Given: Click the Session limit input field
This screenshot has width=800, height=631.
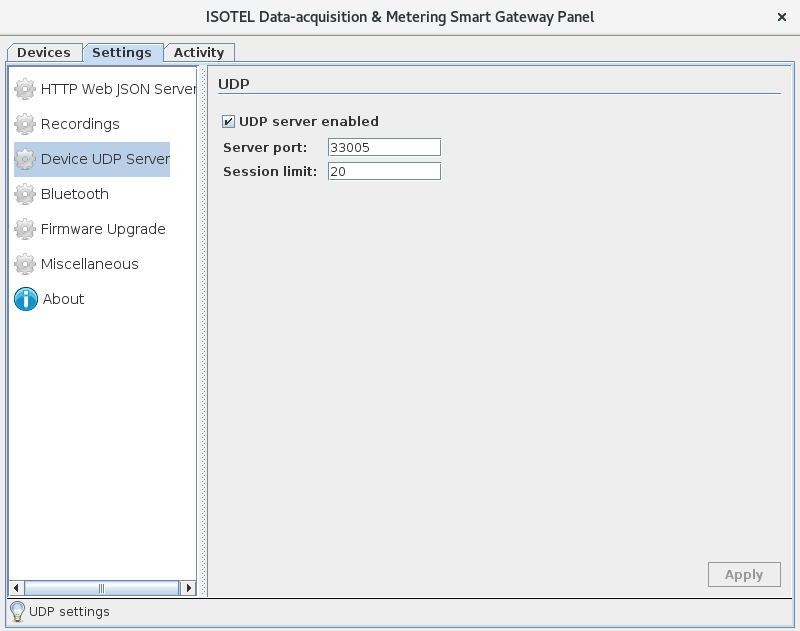Looking at the screenshot, I should 384,171.
